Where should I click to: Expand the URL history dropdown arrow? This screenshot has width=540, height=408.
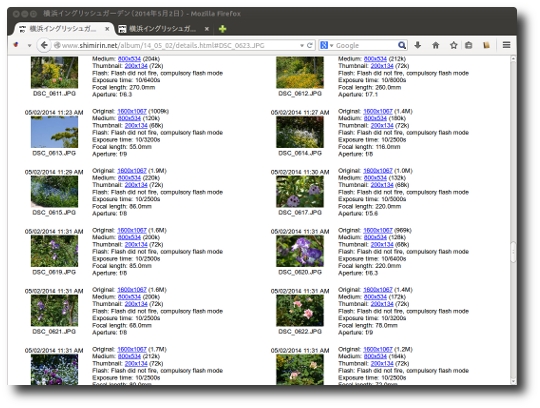(302, 45)
